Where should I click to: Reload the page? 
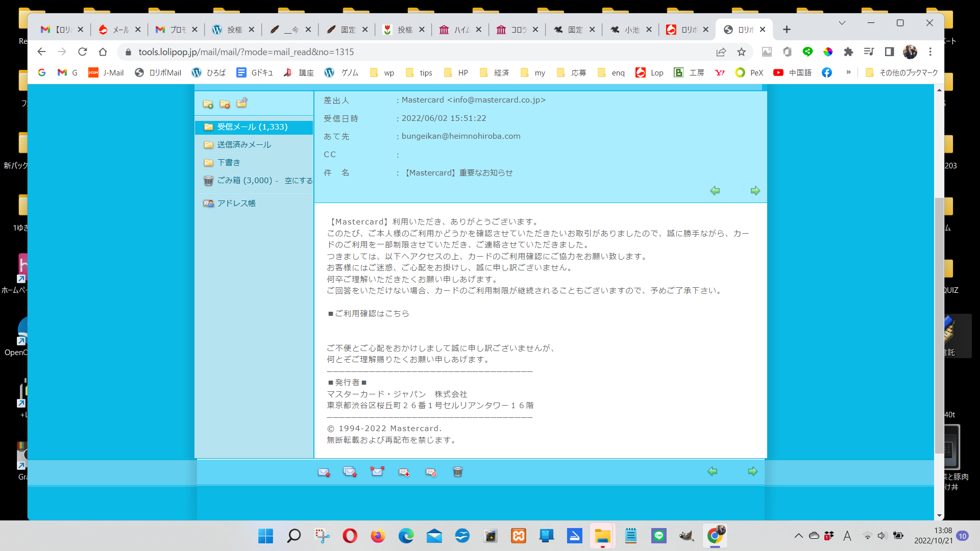click(82, 52)
